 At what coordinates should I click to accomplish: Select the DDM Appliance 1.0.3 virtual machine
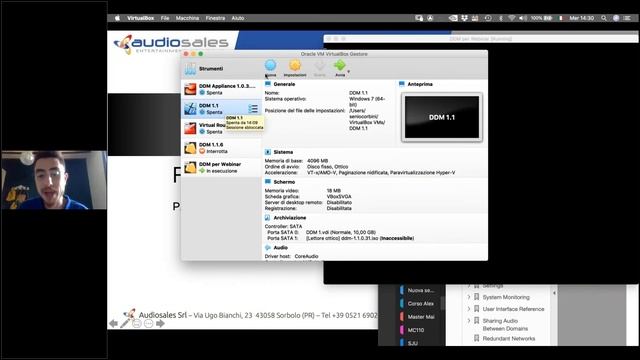click(x=221, y=89)
